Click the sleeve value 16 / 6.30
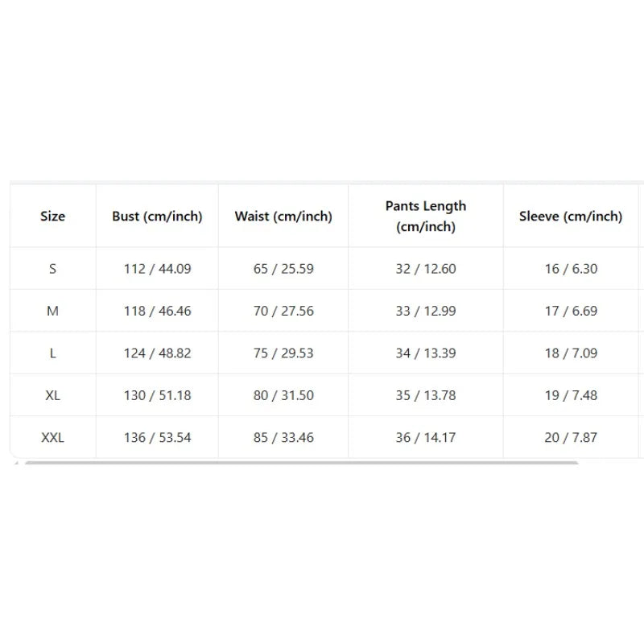The image size is (644, 644). (571, 269)
